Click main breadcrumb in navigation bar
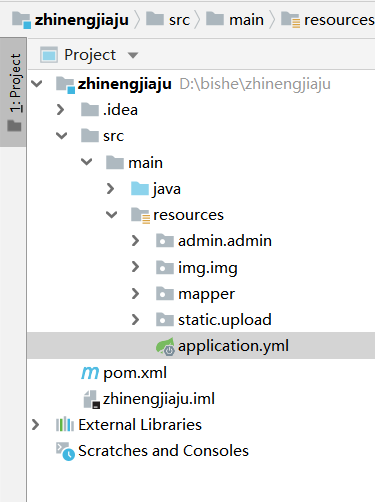Image resolution: width=375 pixels, height=502 pixels. [x=246, y=20]
